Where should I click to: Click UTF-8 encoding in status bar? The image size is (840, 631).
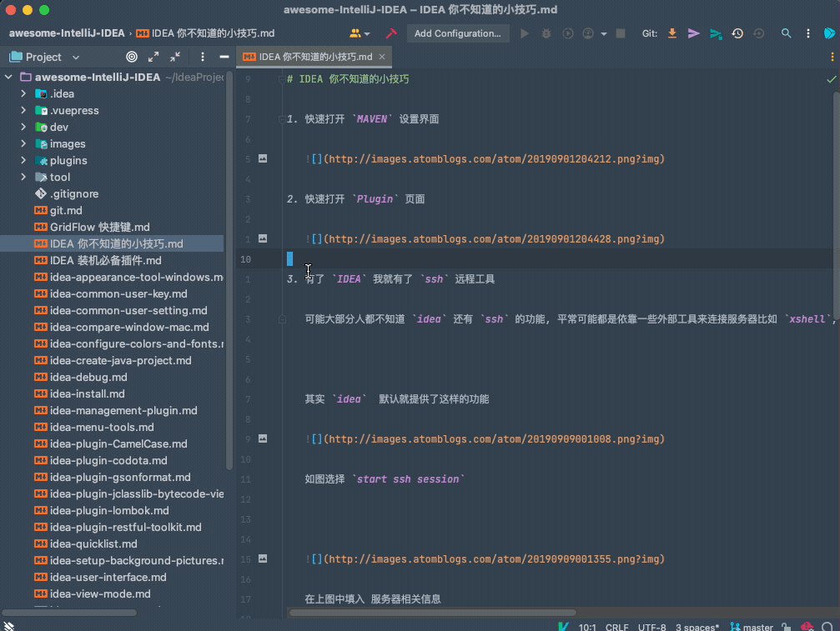click(652, 627)
